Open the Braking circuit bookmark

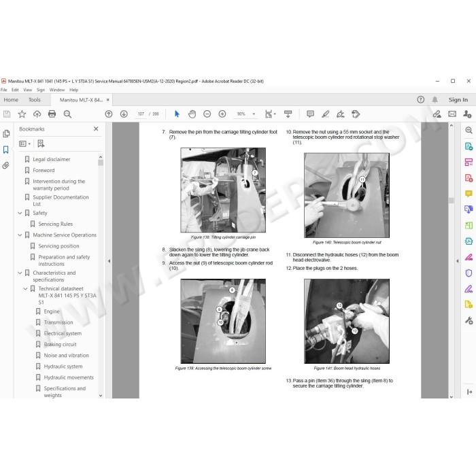(60, 344)
